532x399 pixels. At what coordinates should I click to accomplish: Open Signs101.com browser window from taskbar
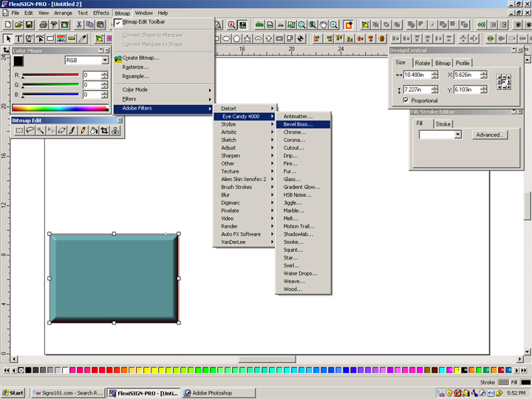coord(68,393)
